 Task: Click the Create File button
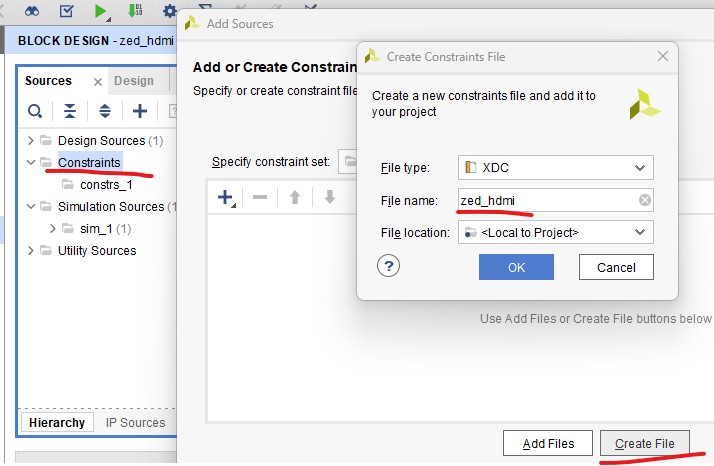point(645,443)
